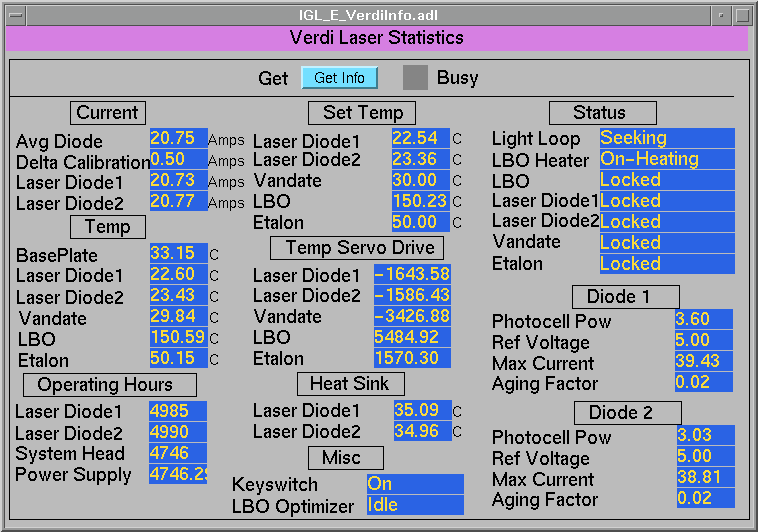
Task: Select Laser Diode1 Locked status field
Action: click(667, 201)
